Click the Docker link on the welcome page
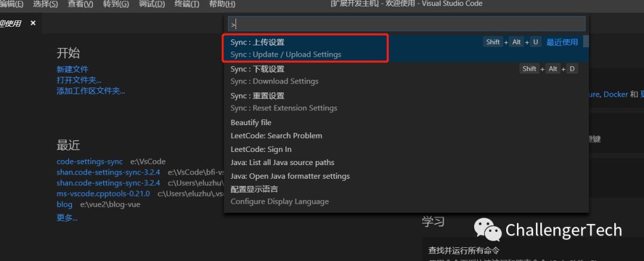 click(x=615, y=94)
